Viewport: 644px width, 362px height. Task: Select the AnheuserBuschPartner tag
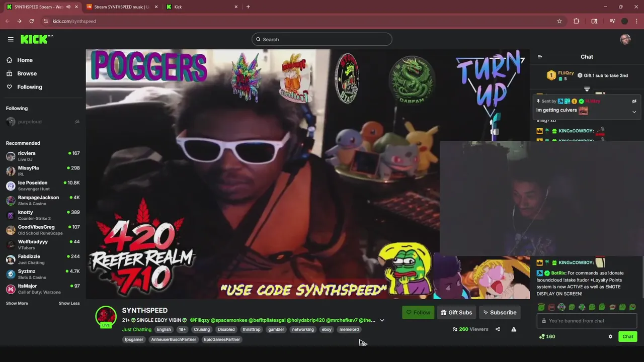[174, 339]
